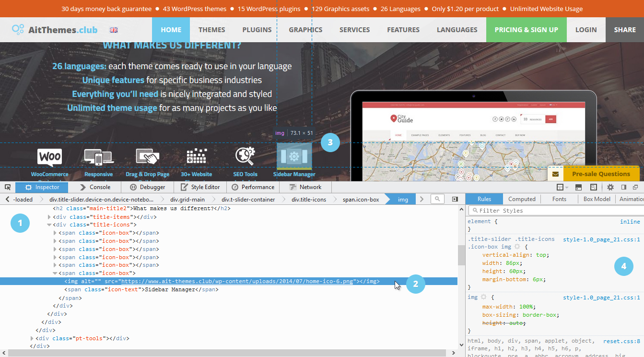Screen dimensions: 644x357
Task: Click the Filter Styles input field
Action: 556,211
